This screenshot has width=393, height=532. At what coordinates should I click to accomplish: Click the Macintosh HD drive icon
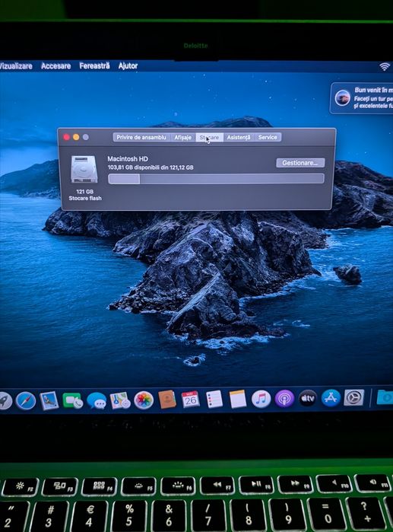pos(84,169)
